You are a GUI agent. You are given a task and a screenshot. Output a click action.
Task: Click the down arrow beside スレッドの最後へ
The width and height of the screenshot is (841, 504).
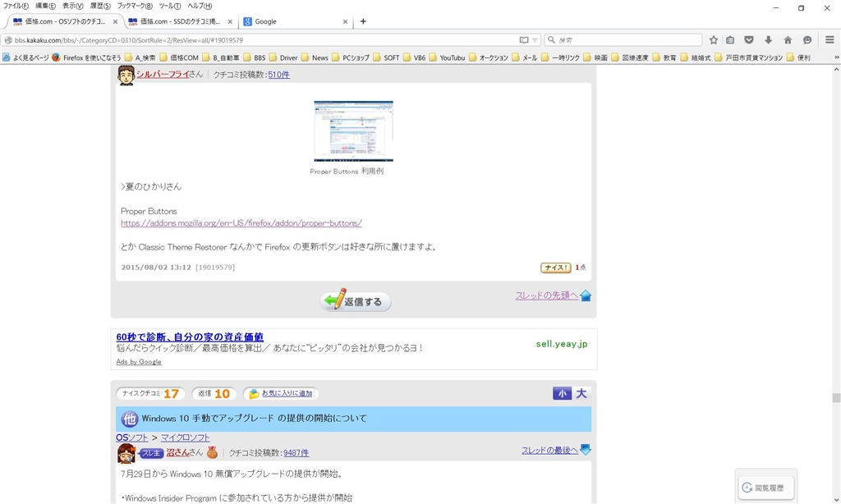pyautogui.click(x=586, y=449)
